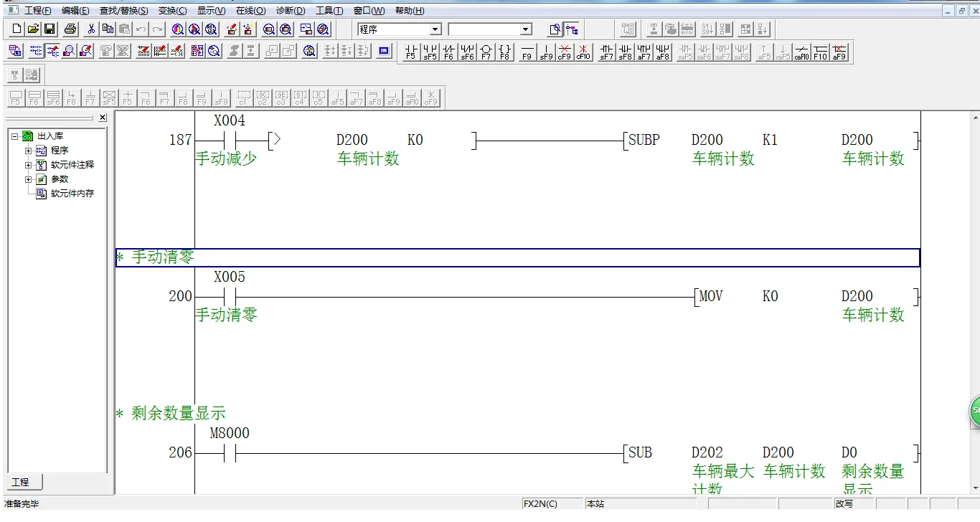Select the 剩余数量显示 comment line
Viewport: 980px width, 522px height.
pyautogui.click(x=171, y=414)
